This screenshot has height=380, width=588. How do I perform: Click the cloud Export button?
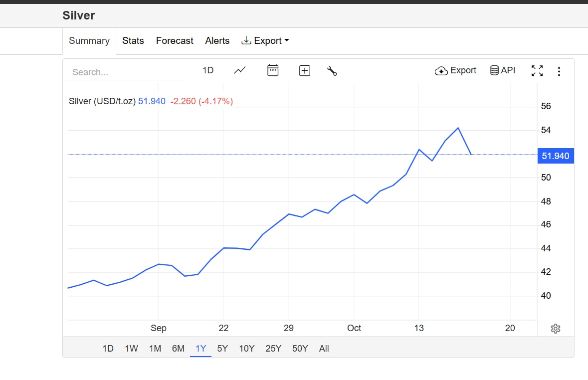(x=456, y=70)
